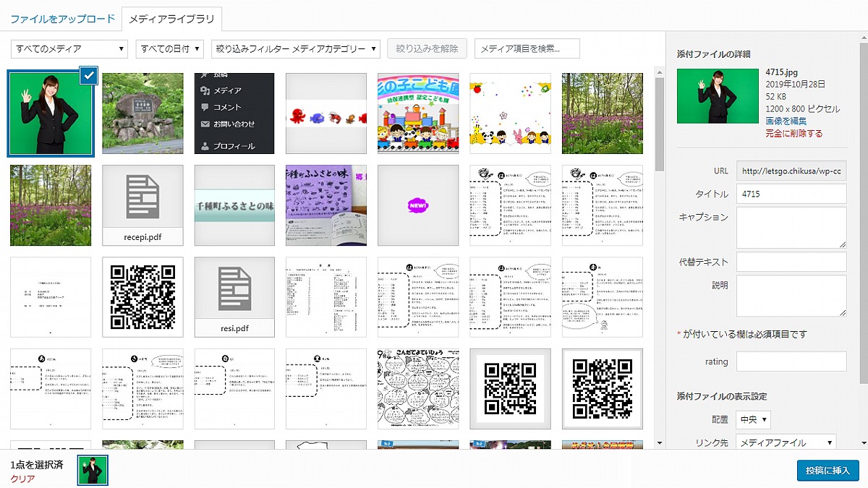Screen dimensions: 868x488
Task: Open the すべての日付 date filter dropdown
Action: 169,49
